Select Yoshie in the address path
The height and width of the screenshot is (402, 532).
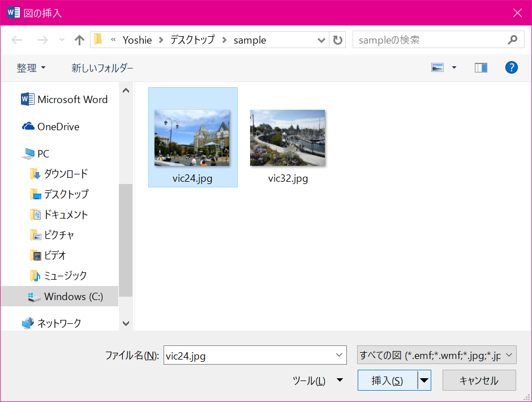(x=137, y=40)
